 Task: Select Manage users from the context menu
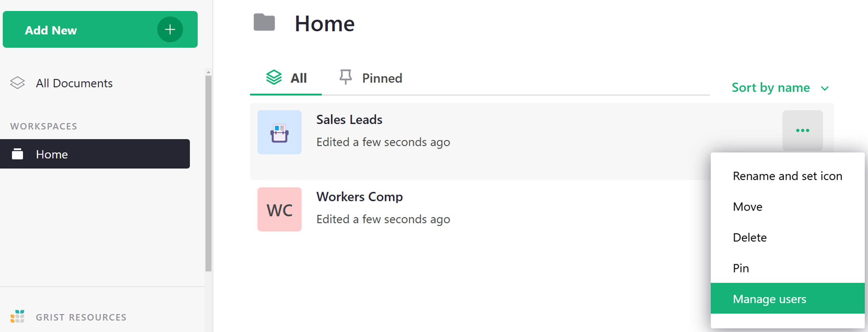(x=769, y=299)
